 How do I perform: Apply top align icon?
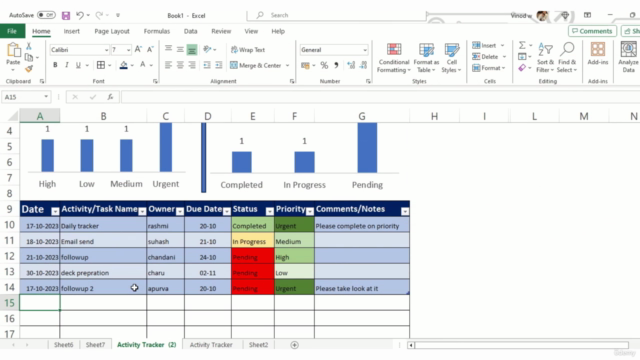(x=168, y=49)
